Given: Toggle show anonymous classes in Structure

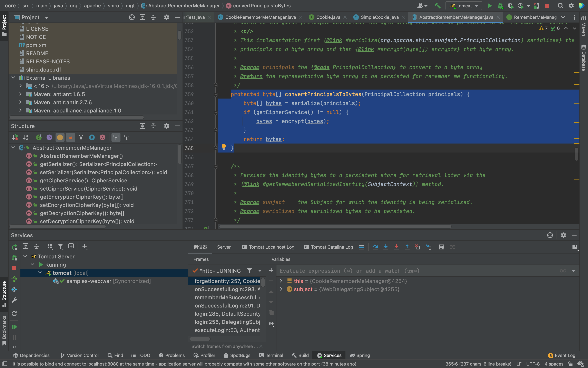Looking at the screenshot, I should click(x=92, y=138).
